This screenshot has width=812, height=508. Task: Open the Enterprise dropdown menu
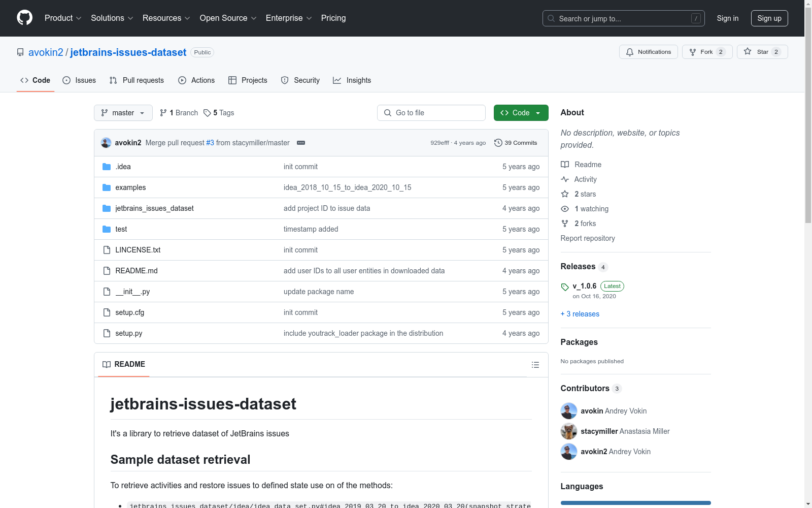click(289, 18)
